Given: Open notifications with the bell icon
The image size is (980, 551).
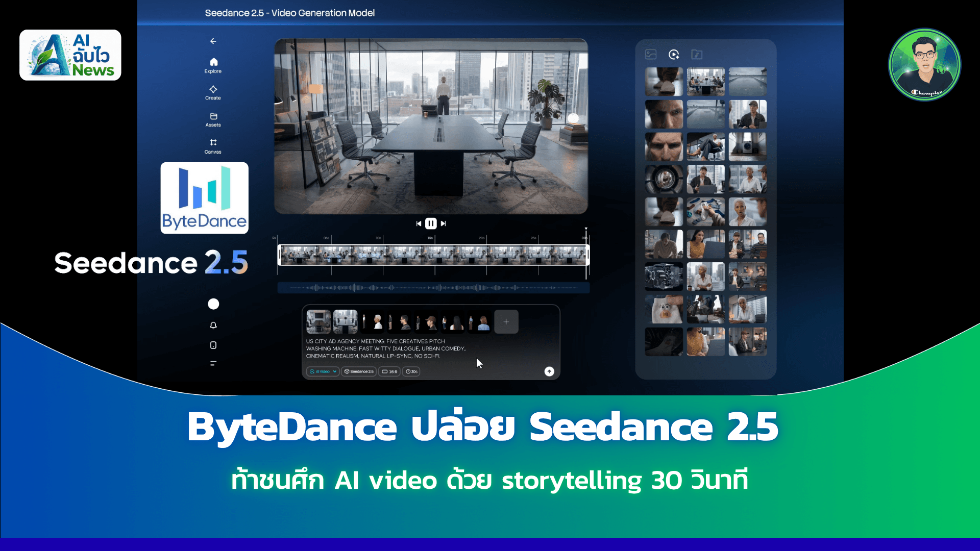Looking at the screenshot, I should coord(213,325).
